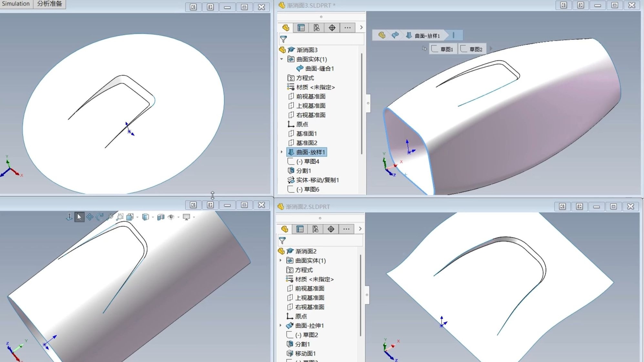644x362 pixels.
Task: Click 草图2 breadcrumb button
Action: pyautogui.click(x=472, y=49)
